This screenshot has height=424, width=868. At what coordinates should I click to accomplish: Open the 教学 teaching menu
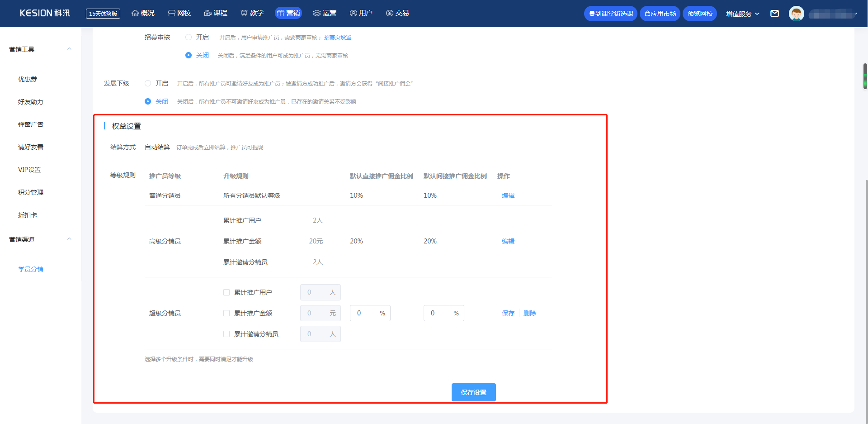252,13
